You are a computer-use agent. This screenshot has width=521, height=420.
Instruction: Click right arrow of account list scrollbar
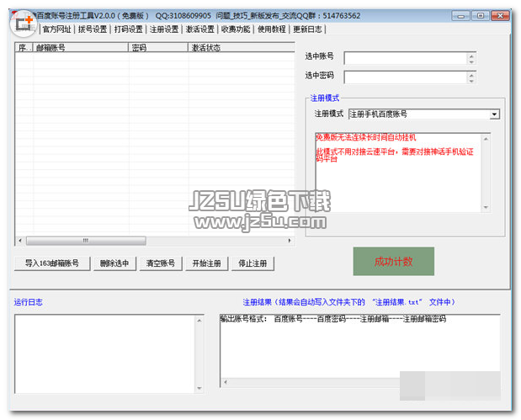point(290,241)
